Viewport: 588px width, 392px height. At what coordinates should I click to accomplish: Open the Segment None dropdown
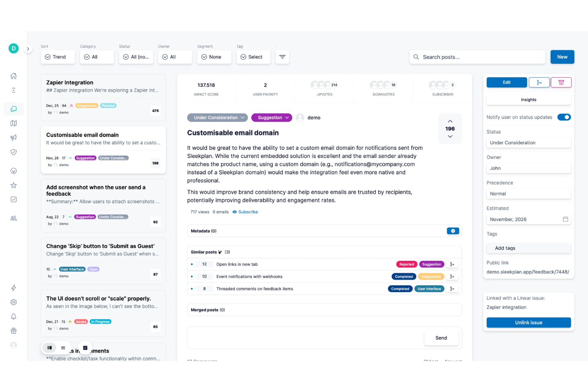pos(214,57)
